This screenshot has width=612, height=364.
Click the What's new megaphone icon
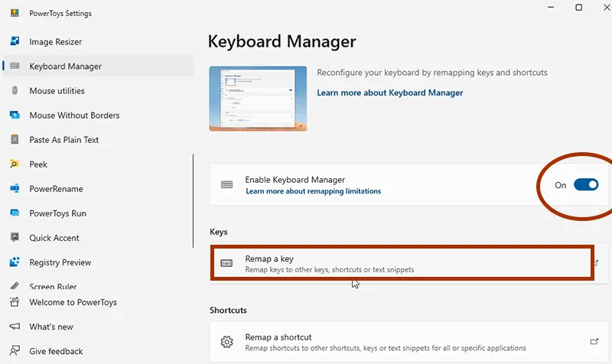[x=15, y=327]
